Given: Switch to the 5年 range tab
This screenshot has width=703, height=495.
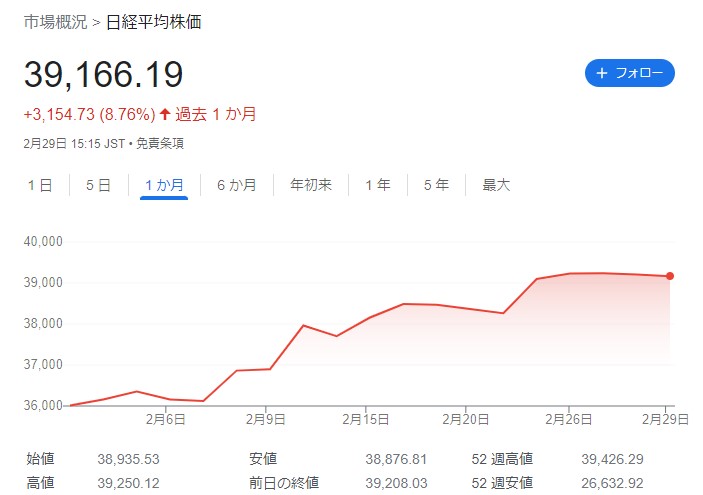Looking at the screenshot, I should (x=436, y=185).
